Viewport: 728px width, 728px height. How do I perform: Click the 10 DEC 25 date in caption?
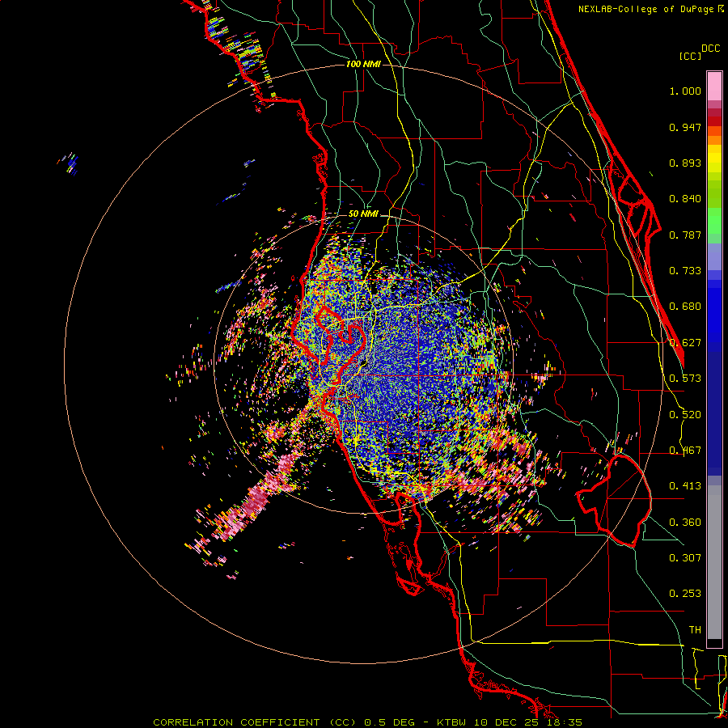(506, 722)
